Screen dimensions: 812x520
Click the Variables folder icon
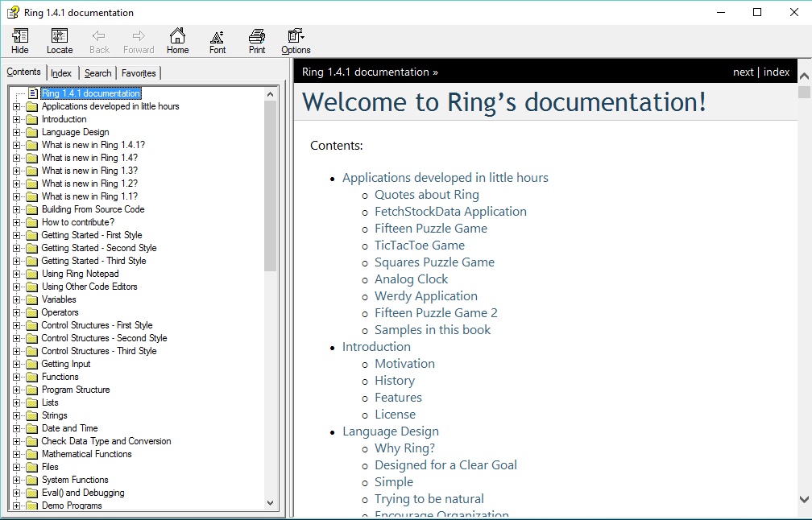point(32,299)
